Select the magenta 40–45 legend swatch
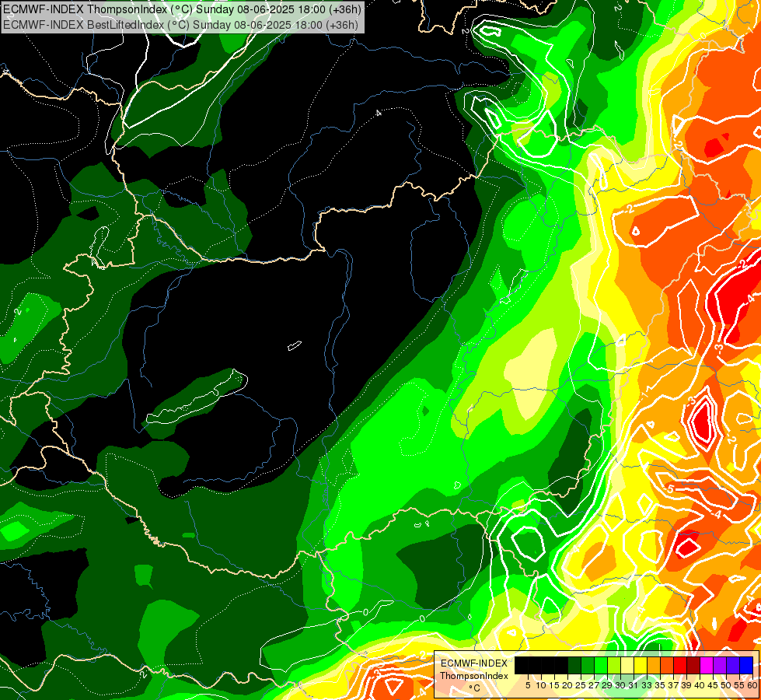Image resolution: width=761 pixels, height=700 pixels. 707,666
